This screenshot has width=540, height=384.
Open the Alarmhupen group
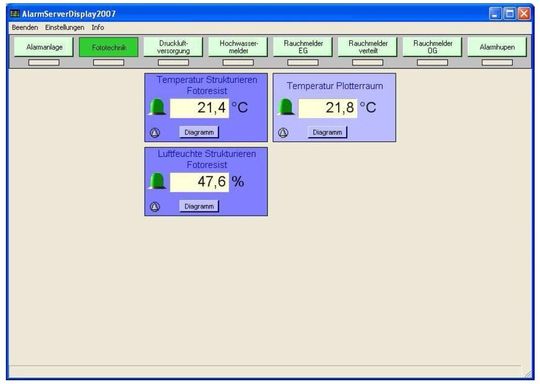[497, 47]
